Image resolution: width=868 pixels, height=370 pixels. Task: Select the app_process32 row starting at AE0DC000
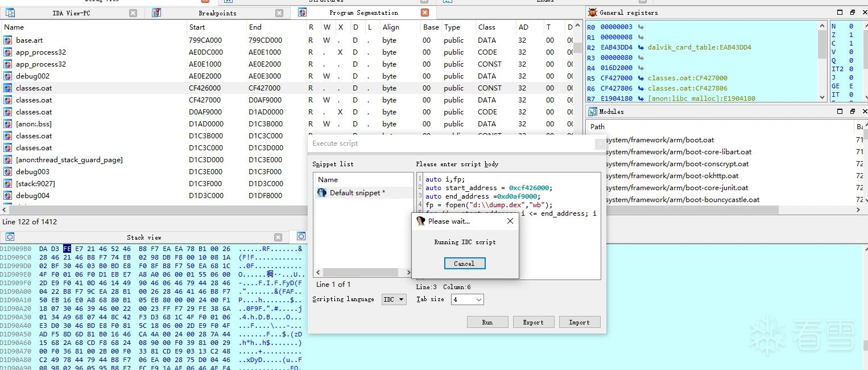tap(287, 52)
